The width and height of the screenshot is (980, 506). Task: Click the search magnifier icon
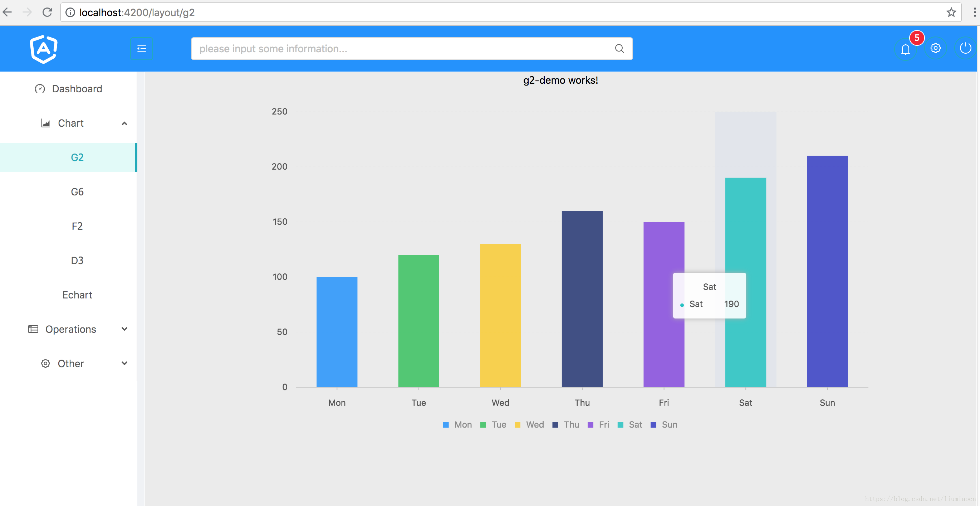[619, 48]
